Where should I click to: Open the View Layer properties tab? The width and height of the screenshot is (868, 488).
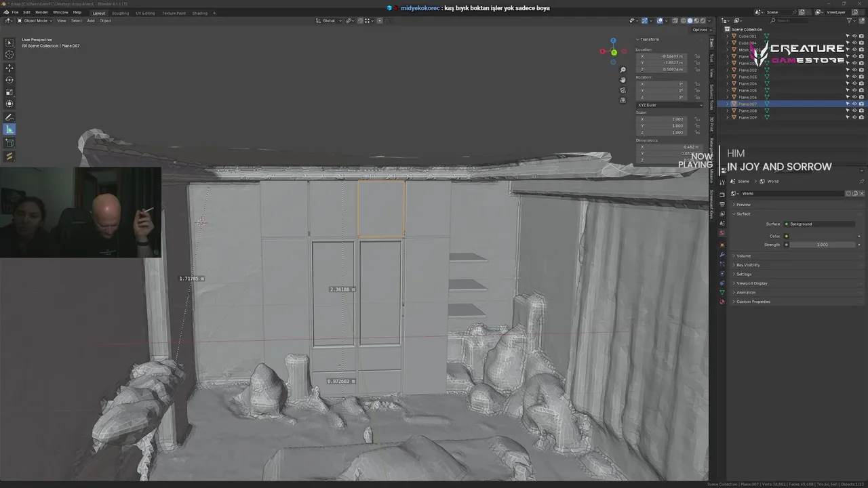[x=722, y=213]
